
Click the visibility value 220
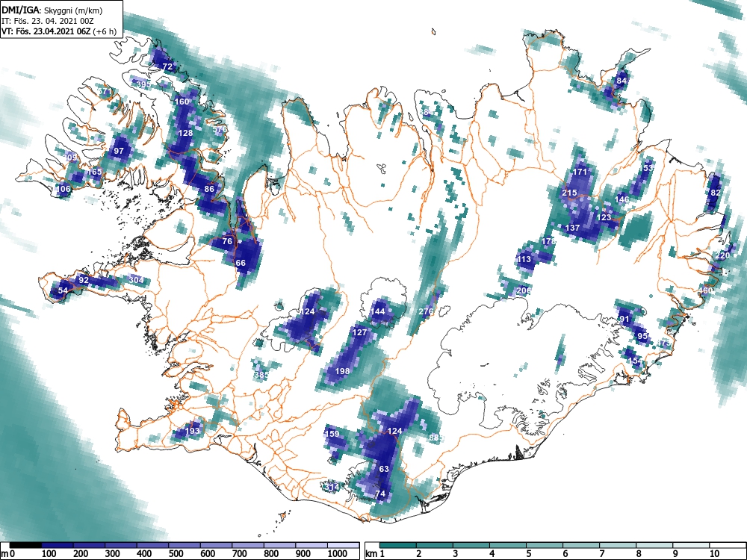[722, 255]
